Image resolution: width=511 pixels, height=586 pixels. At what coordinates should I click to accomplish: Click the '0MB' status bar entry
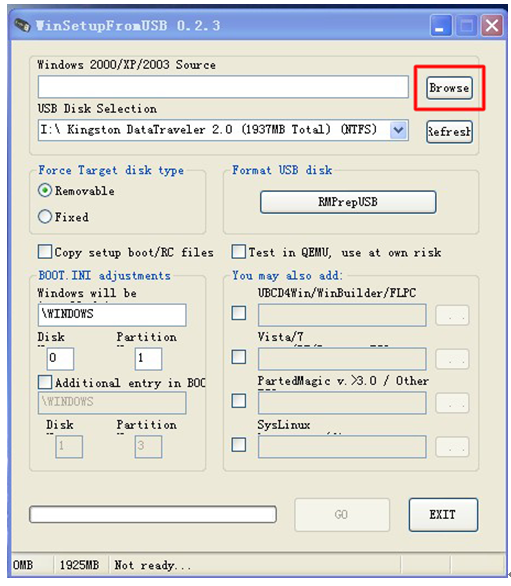point(23,565)
